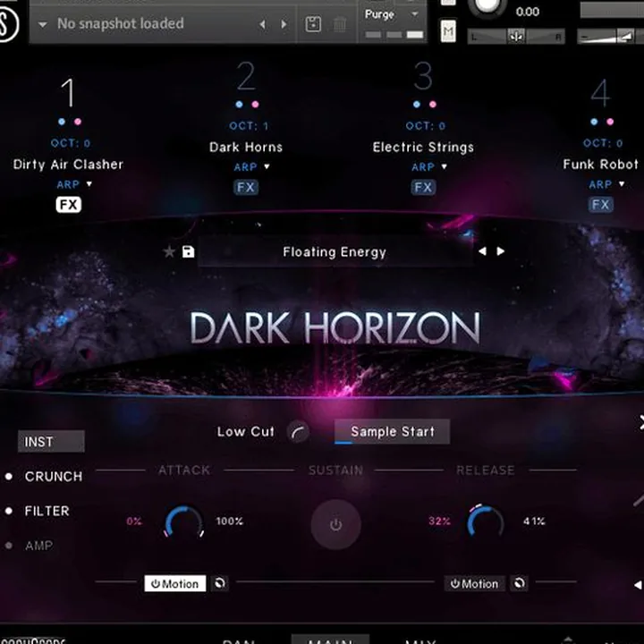The width and height of the screenshot is (644, 644).
Task: Open the Floating Energy preset browser
Action: [x=335, y=251]
